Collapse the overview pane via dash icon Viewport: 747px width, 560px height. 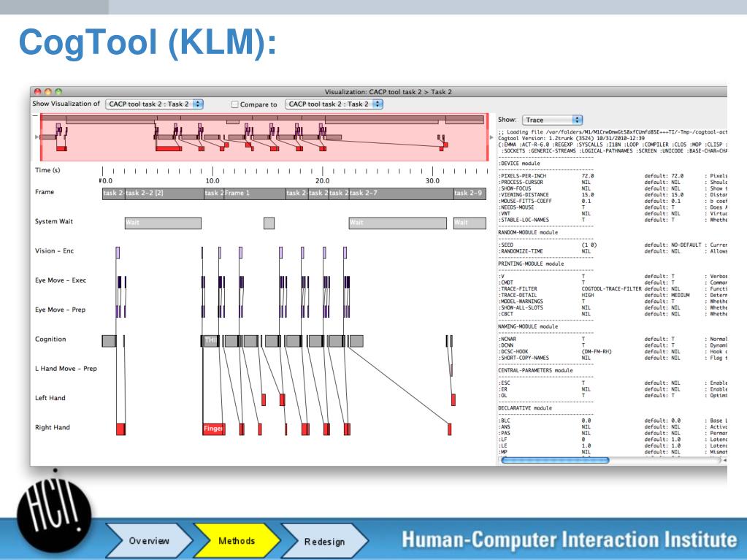[x=35, y=115]
